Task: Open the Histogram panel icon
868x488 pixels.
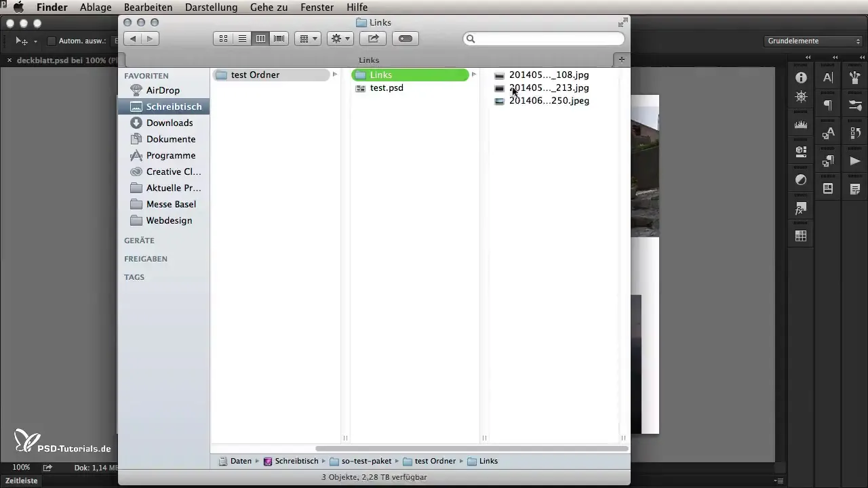Action: [801, 125]
